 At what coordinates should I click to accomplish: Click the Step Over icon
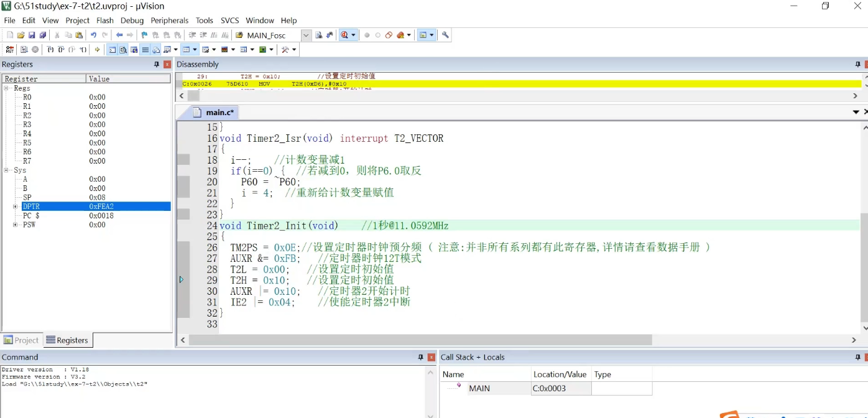point(62,50)
